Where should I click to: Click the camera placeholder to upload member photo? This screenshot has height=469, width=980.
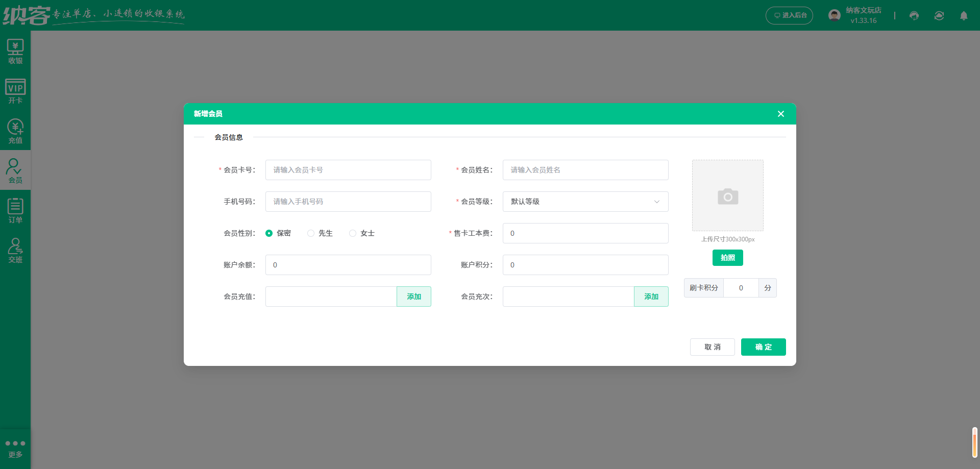coord(727,195)
